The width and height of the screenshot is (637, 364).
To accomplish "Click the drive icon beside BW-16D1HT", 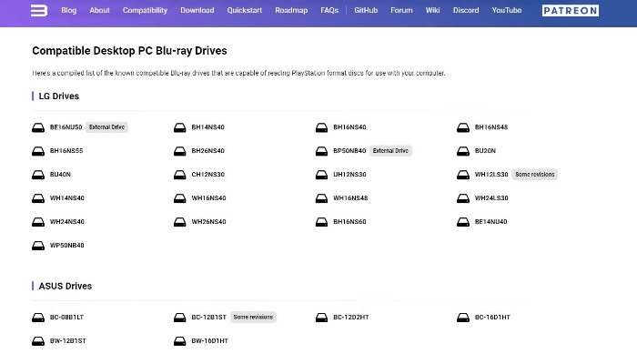I will tap(180, 341).
